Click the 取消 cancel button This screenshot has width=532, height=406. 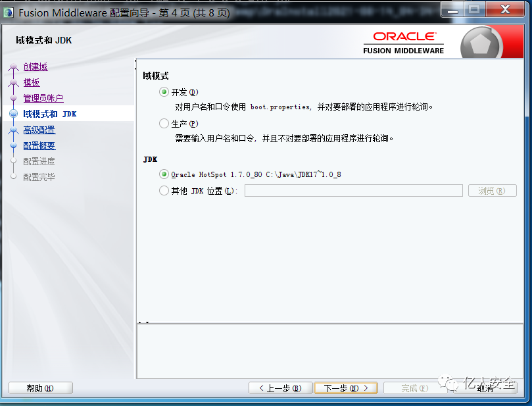click(x=485, y=388)
